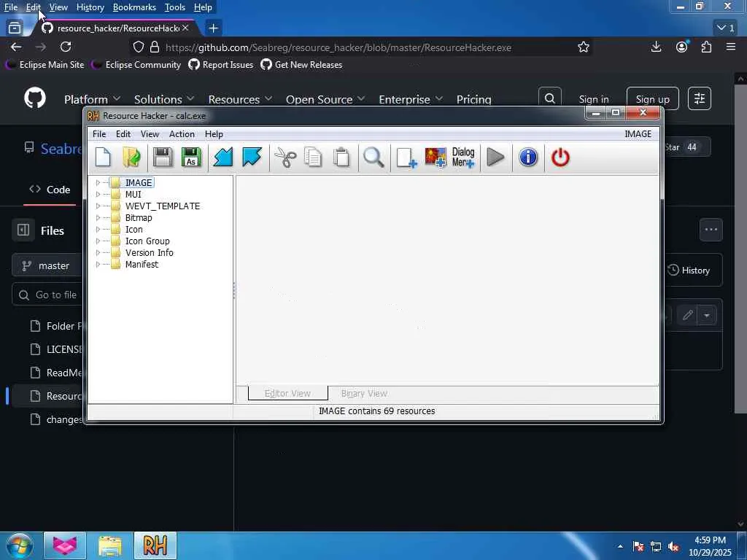Open the master branch dropdown on GitHub
The height and width of the screenshot is (560, 747).
click(47, 265)
